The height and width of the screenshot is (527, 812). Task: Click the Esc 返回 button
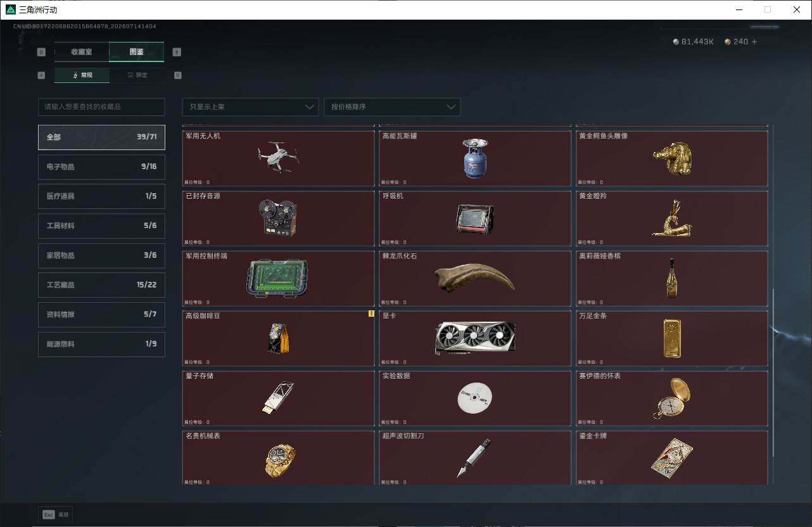click(x=56, y=514)
